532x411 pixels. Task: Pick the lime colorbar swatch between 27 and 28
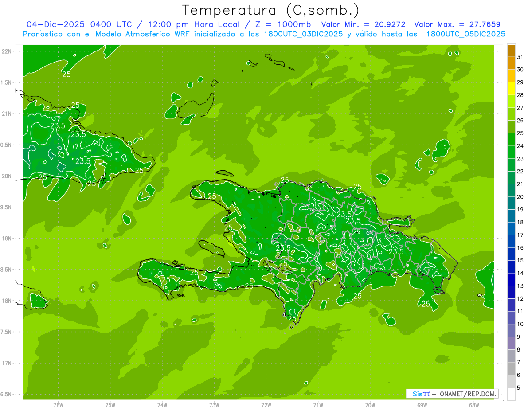pos(511,102)
